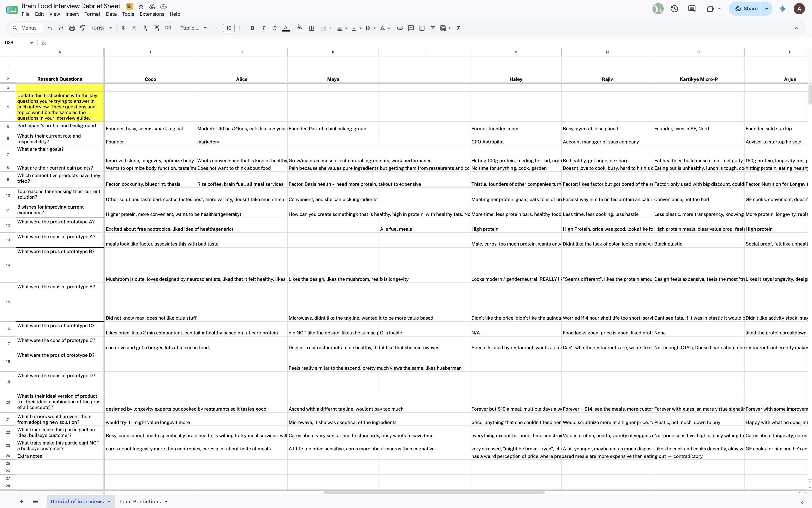Collapse the toolbar with chevron up

coord(796,28)
